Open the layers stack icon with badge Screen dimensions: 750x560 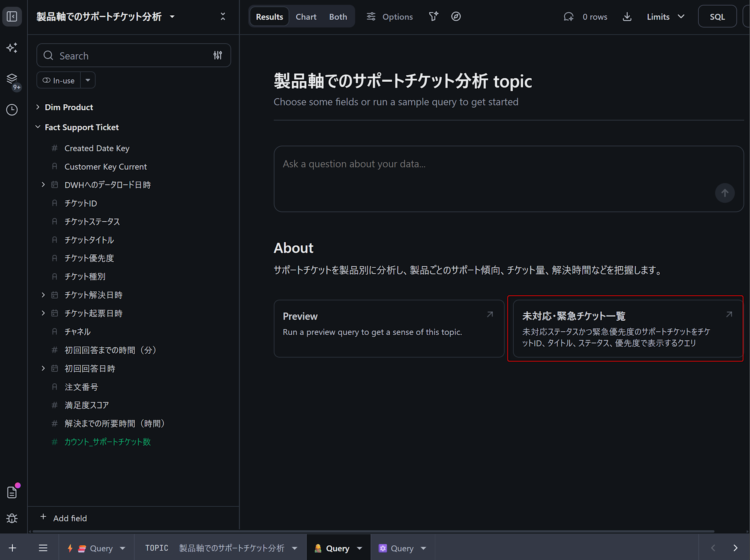pyautogui.click(x=12, y=78)
